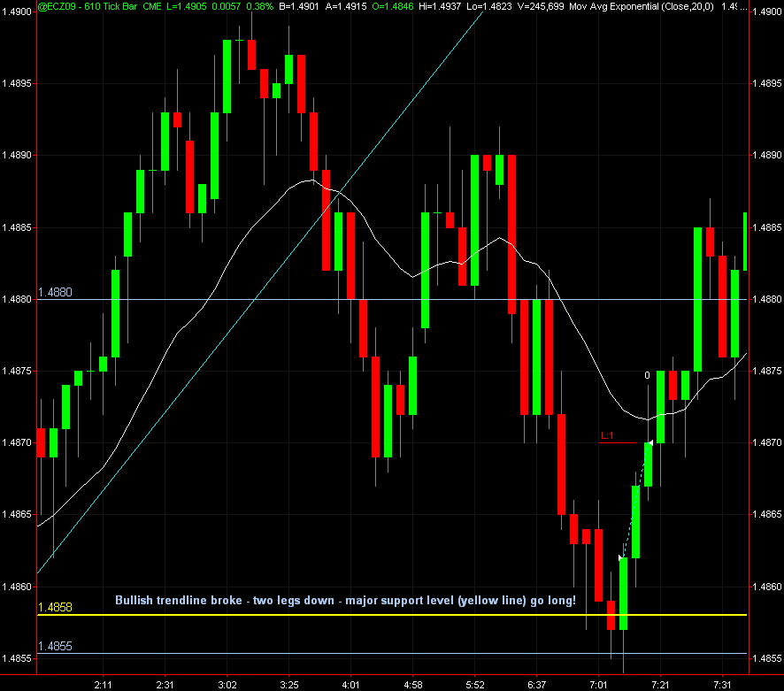Click the 5:52 time axis label

point(474,685)
